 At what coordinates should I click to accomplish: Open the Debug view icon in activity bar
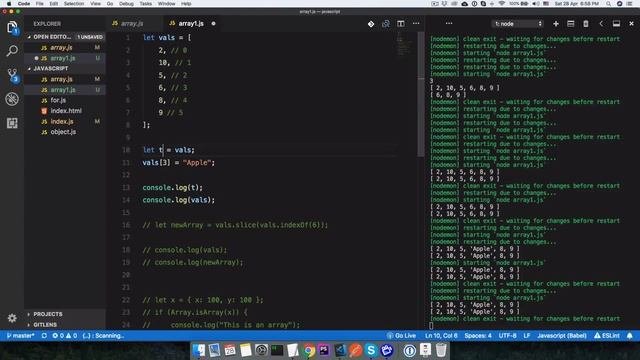click(x=12, y=99)
